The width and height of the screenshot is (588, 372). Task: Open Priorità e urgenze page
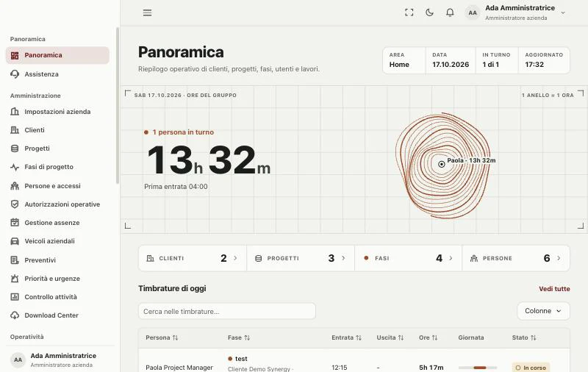[57, 279]
